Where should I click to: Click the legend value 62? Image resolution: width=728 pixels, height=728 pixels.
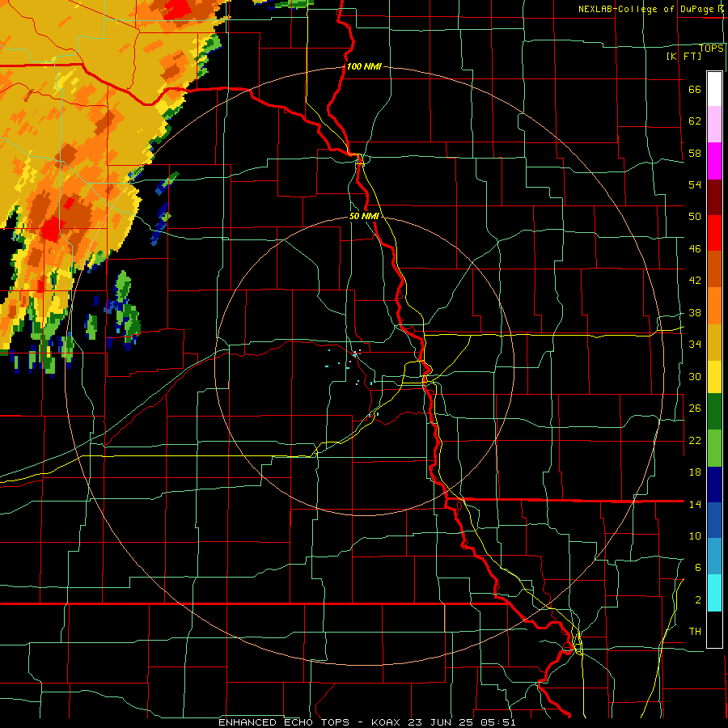tap(695, 121)
